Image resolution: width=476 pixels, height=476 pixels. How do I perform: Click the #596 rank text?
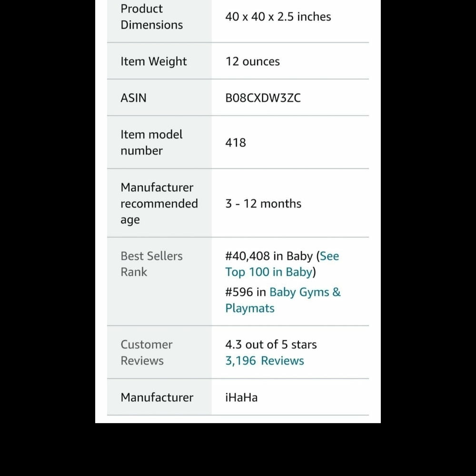(239, 292)
